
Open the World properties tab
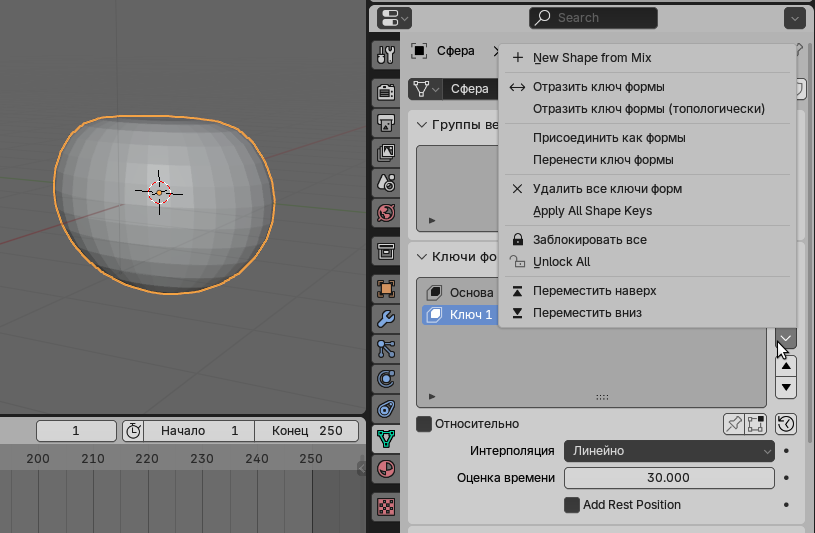(x=386, y=213)
